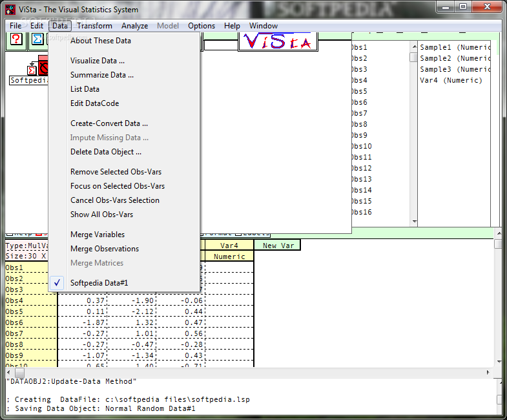Click the ViSta application icon in title bar
This screenshot has width=507, height=420.
point(10,10)
